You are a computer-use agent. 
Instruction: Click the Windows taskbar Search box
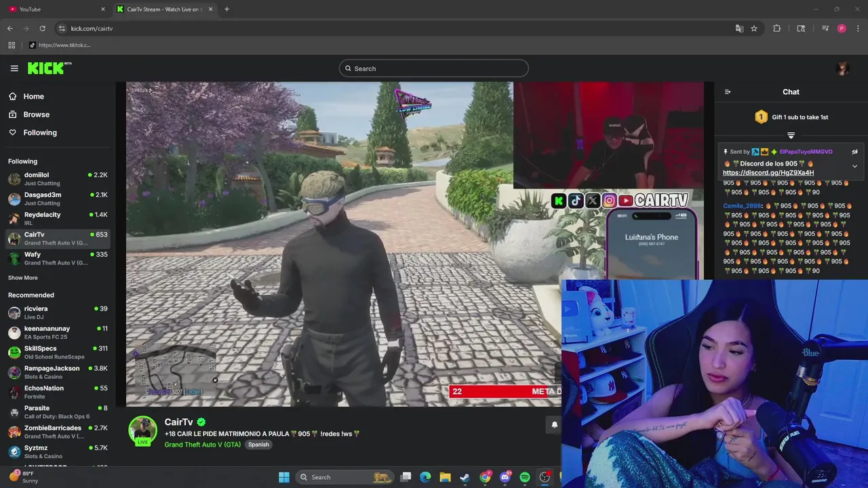click(344, 477)
